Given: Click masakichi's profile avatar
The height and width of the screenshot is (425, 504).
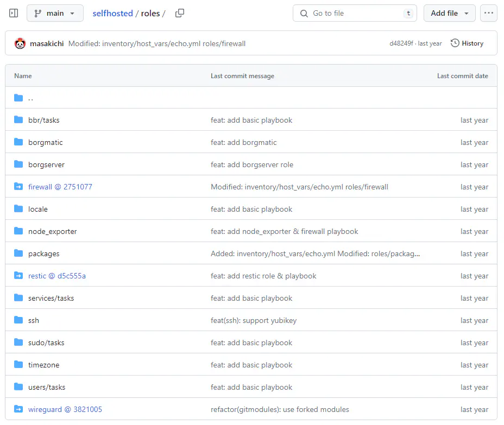Looking at the screenshot, I should pyautogui.click(x=20, y=43).
